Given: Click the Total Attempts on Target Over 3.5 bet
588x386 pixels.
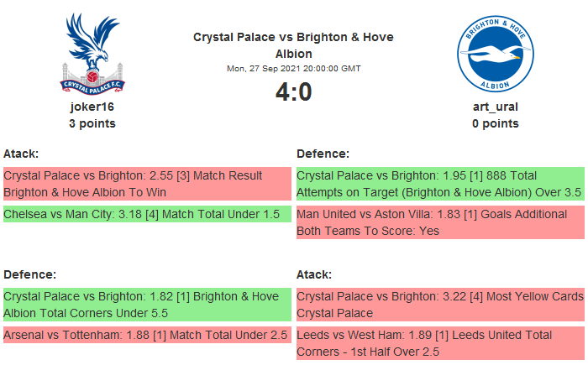Looking at the screenshot, I should pos(439,184).
